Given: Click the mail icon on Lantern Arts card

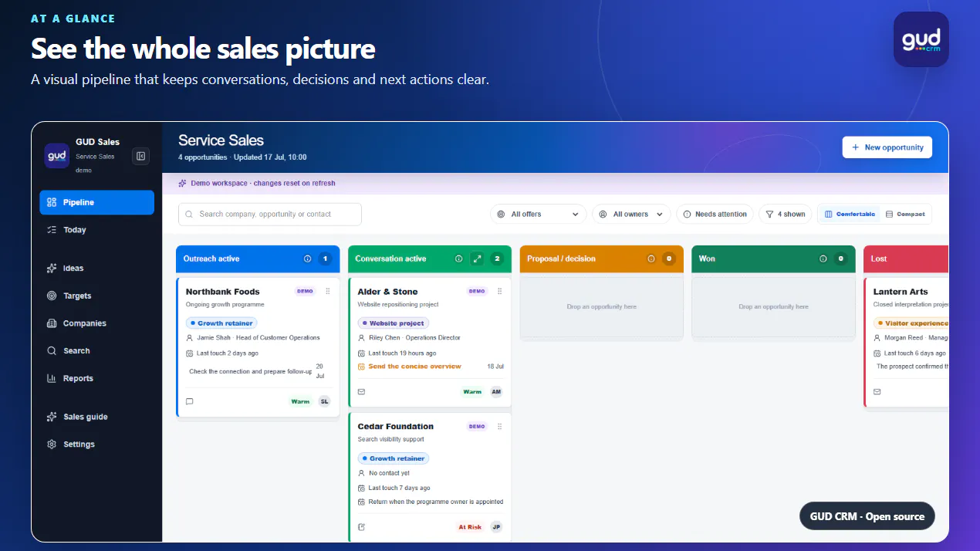Looking at the screenshot, I should pyautogui.click(x=877, y=392).
